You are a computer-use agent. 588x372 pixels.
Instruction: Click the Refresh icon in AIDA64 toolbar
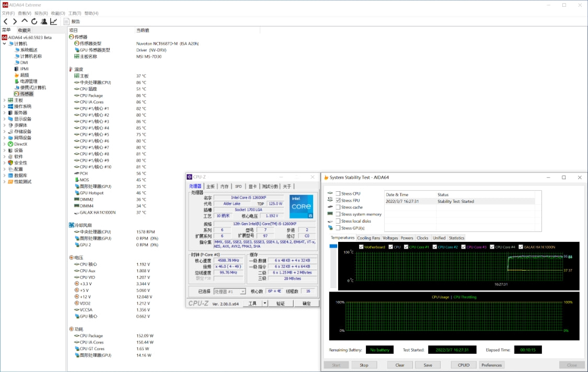tap(34, 21)
